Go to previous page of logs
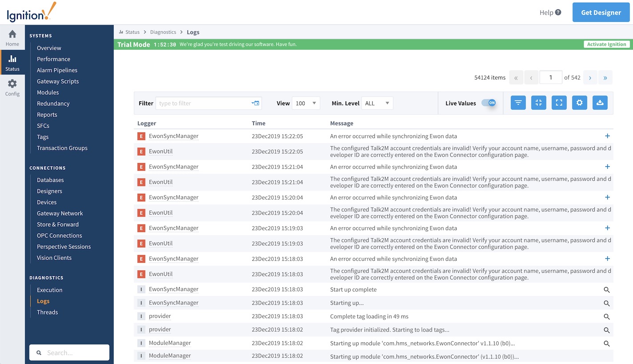 pos(531,77)
